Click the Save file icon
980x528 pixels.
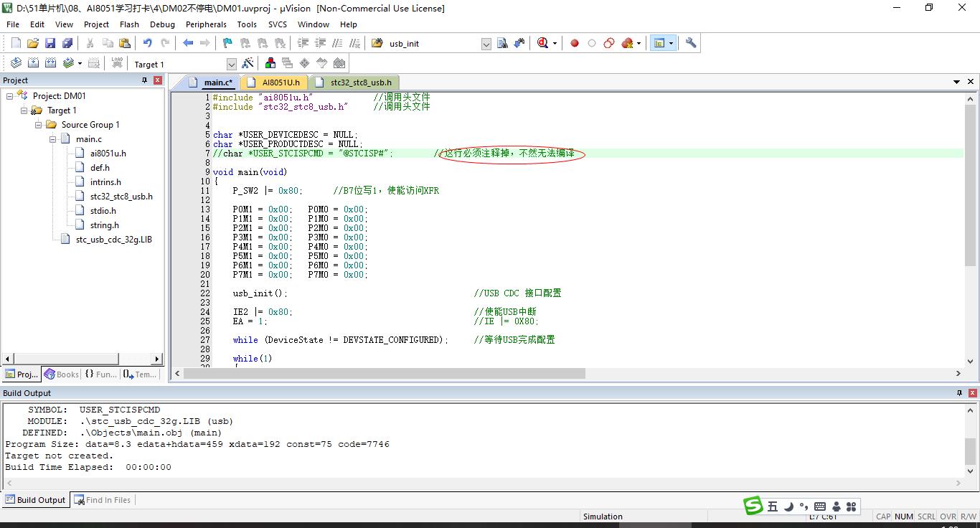coord(50,43)
